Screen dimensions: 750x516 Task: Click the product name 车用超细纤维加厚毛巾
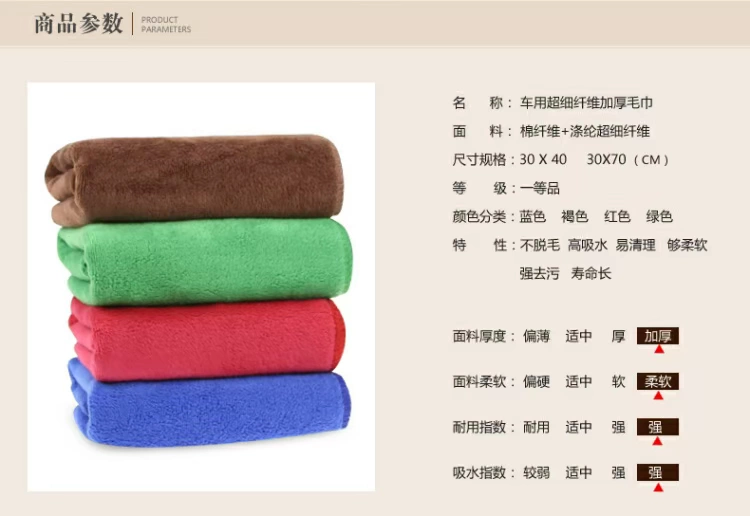tap(586, 103)
